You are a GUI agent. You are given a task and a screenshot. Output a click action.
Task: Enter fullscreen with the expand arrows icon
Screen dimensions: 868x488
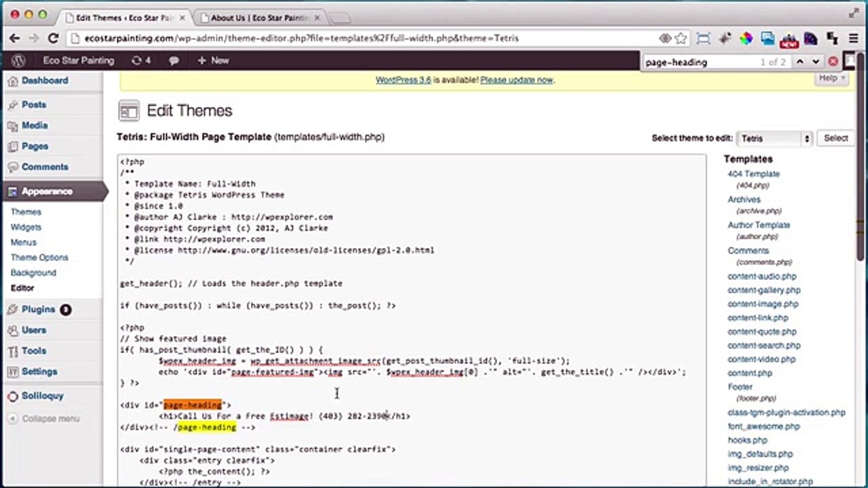click(854, 14)
